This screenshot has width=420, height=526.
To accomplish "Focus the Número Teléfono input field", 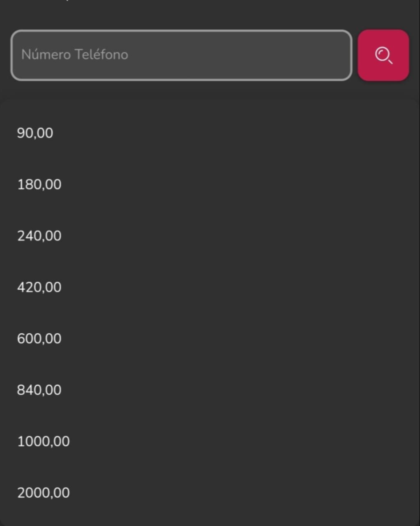I will 181,55.
